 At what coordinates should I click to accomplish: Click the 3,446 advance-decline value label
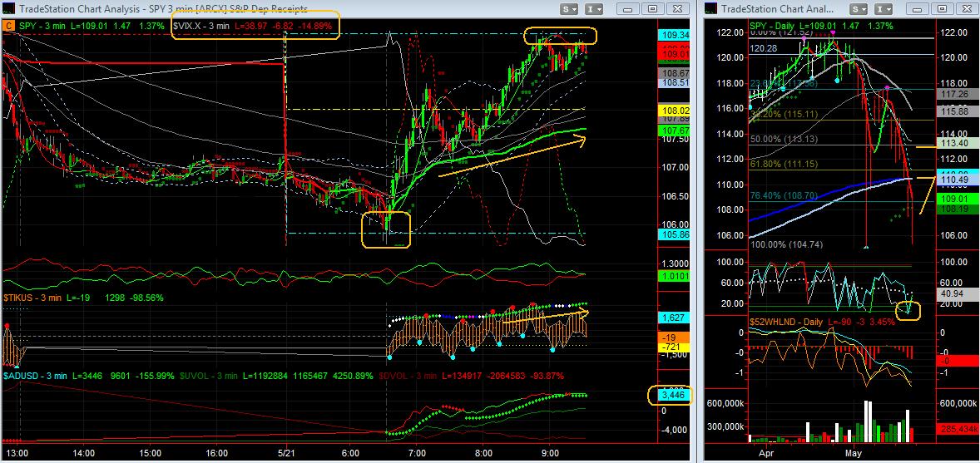[x=675, y=396]
